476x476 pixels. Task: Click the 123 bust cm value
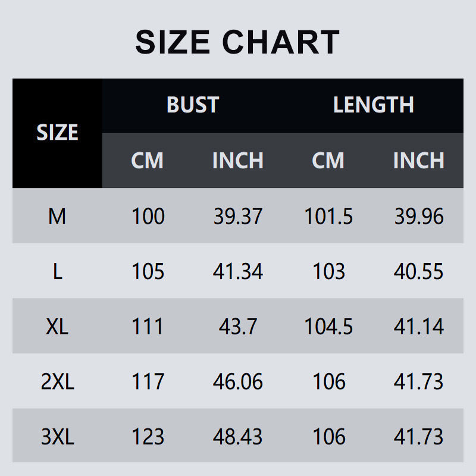[x=148, y=437]
